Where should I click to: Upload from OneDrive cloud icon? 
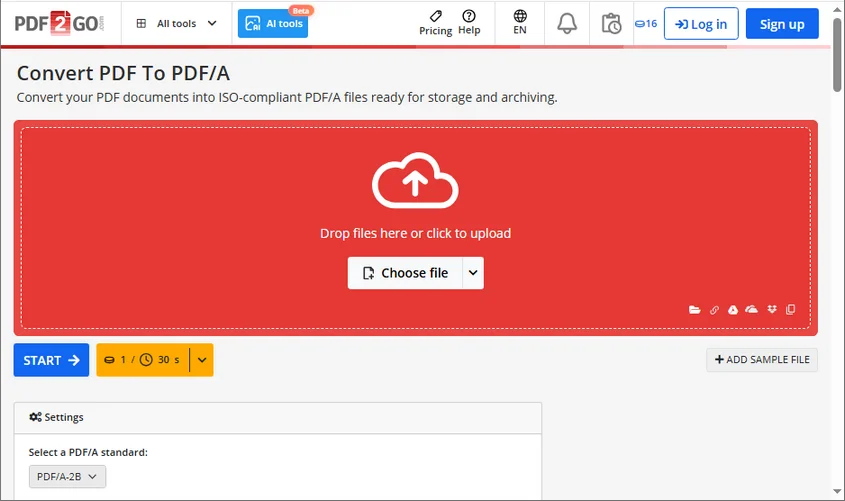tap(752, 310)
